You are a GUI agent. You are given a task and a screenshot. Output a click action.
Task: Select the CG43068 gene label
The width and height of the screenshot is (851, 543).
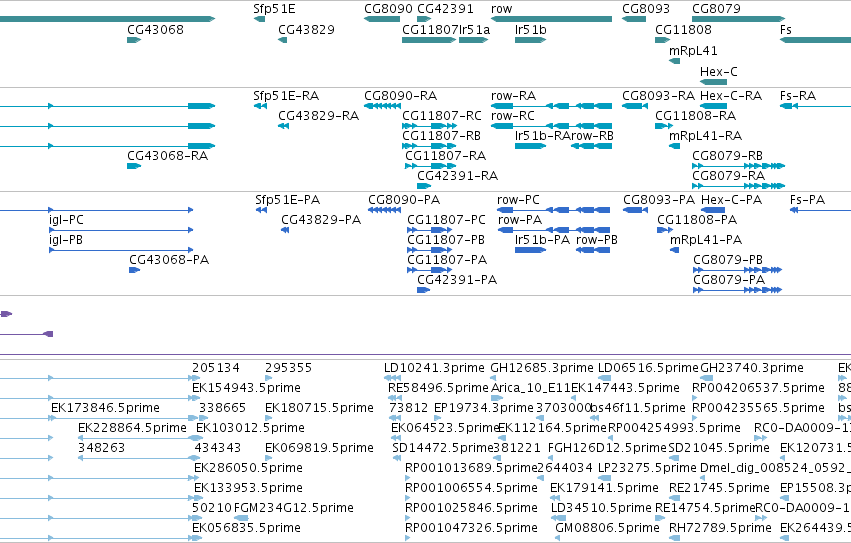pos(155,29)
